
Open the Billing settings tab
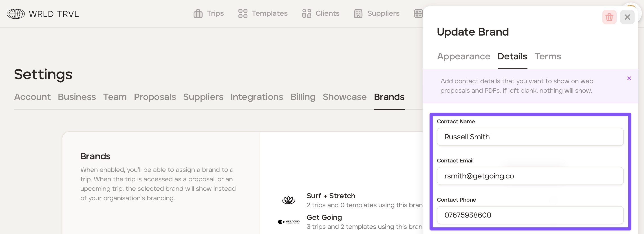point(303,97)
